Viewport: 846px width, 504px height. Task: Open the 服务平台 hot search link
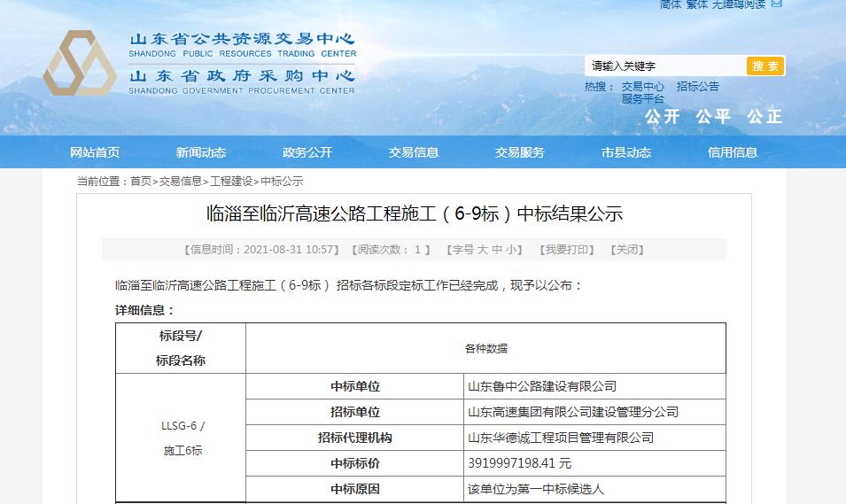[642, 99]
